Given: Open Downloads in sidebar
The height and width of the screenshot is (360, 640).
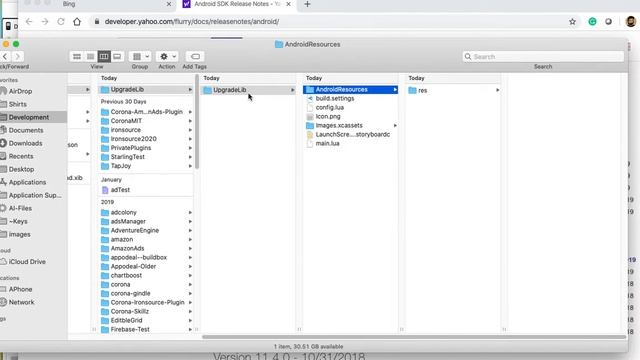Looking at the screenshot, I should [25, 143].
